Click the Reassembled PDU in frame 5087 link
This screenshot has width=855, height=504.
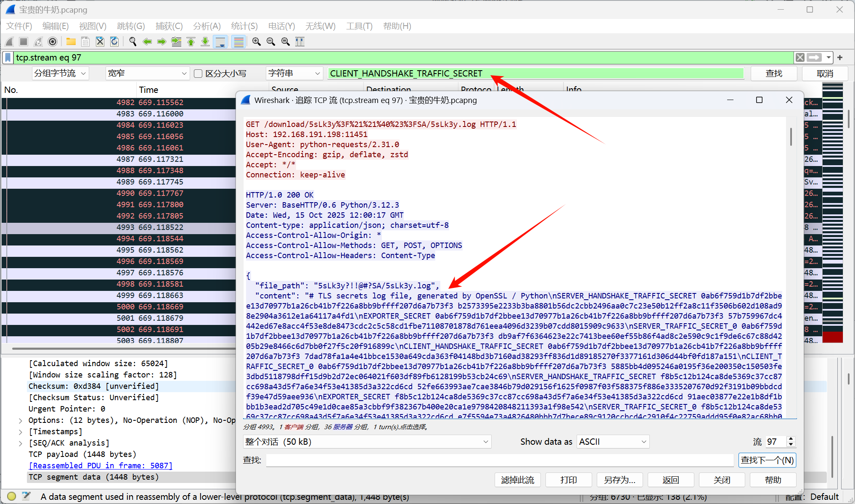pyautogui.click(x=101, y=466)
